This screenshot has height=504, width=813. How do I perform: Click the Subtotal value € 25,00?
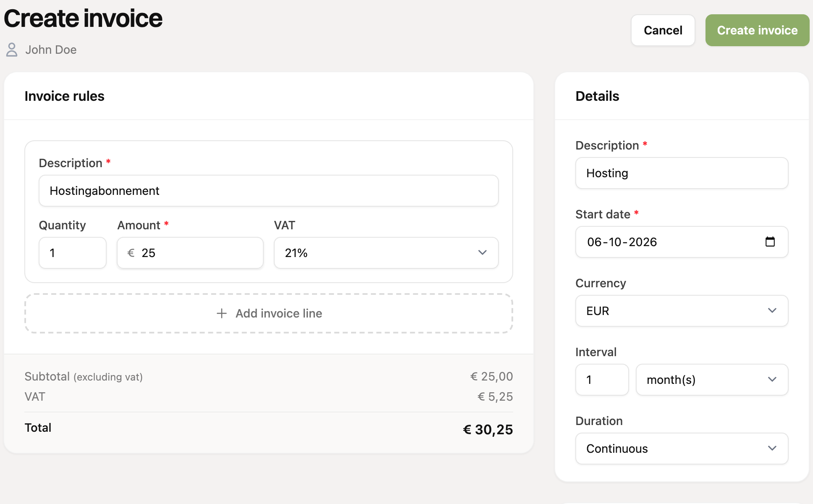click(x=491, y=376)
